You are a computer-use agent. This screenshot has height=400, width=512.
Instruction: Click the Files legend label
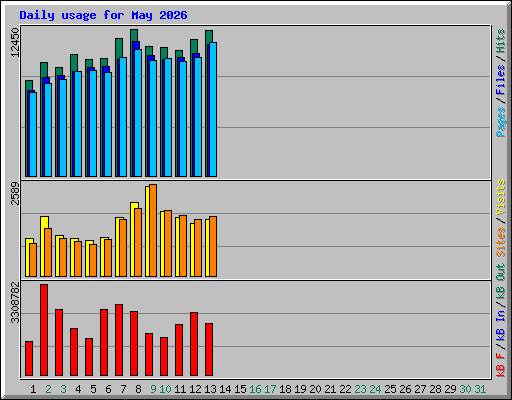[501, 79]
